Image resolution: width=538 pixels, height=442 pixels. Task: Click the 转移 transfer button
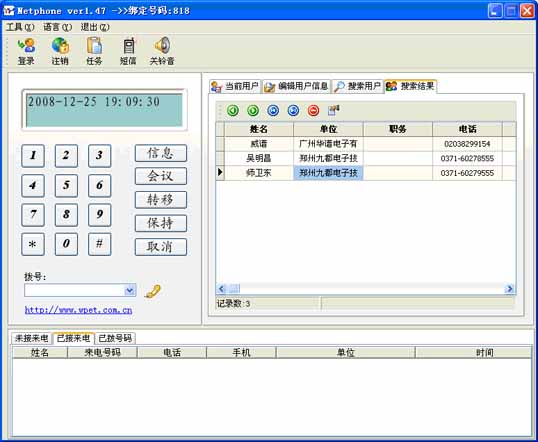click(161, 200)
